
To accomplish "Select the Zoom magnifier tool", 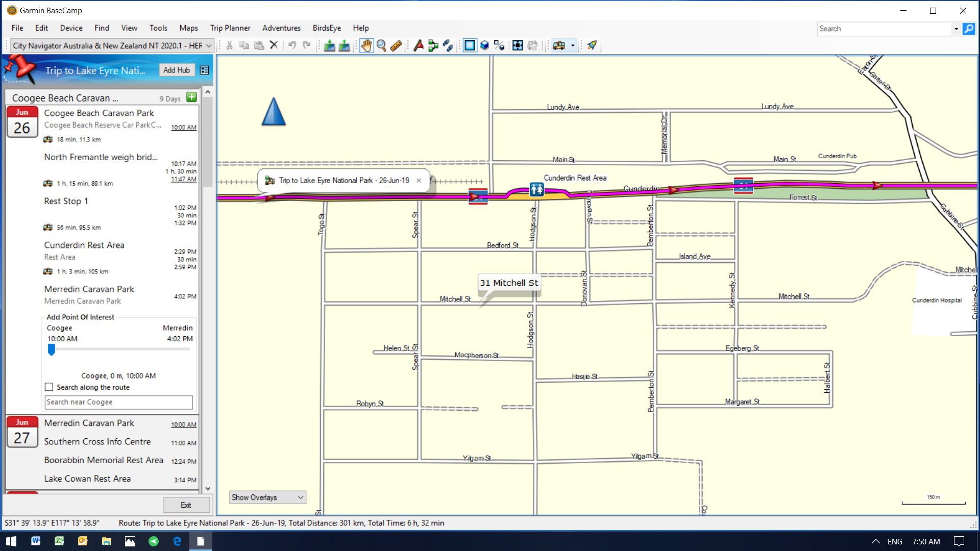I will 381,45.
